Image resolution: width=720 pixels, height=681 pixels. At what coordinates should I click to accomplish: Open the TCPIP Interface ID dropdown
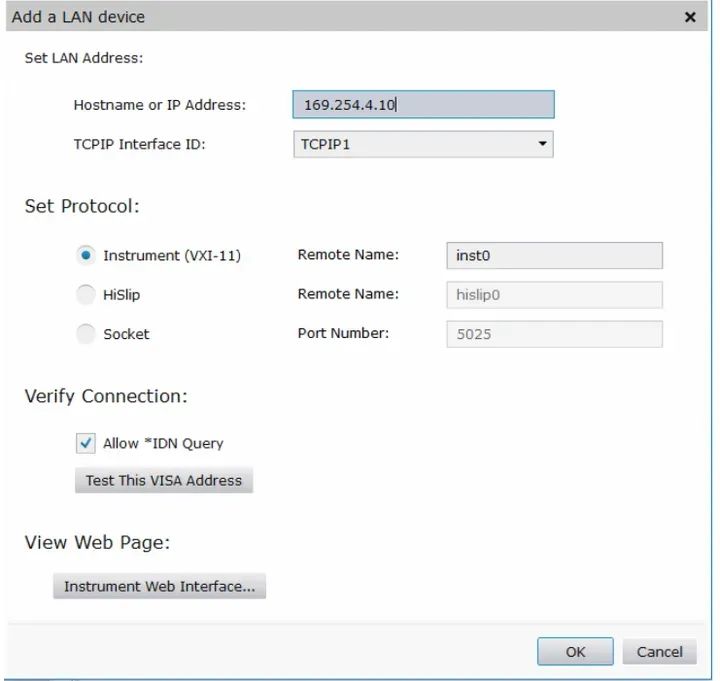click(423, 144)
